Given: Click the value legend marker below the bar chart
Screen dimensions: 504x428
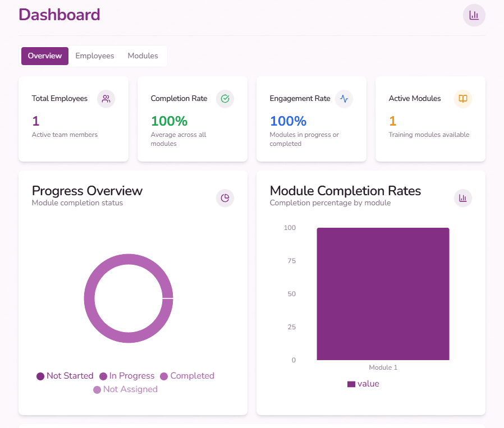Looking at the screenshot, I should 351,384.
